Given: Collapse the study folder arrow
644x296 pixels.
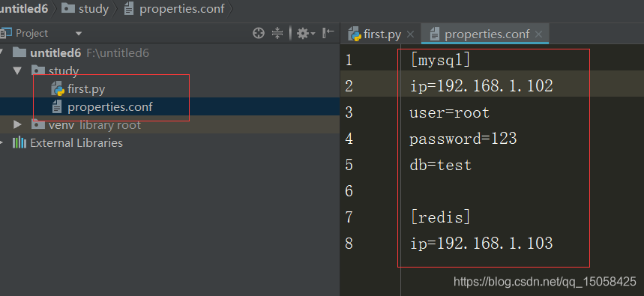Looking at the screenshot, I should click(16, 70).
